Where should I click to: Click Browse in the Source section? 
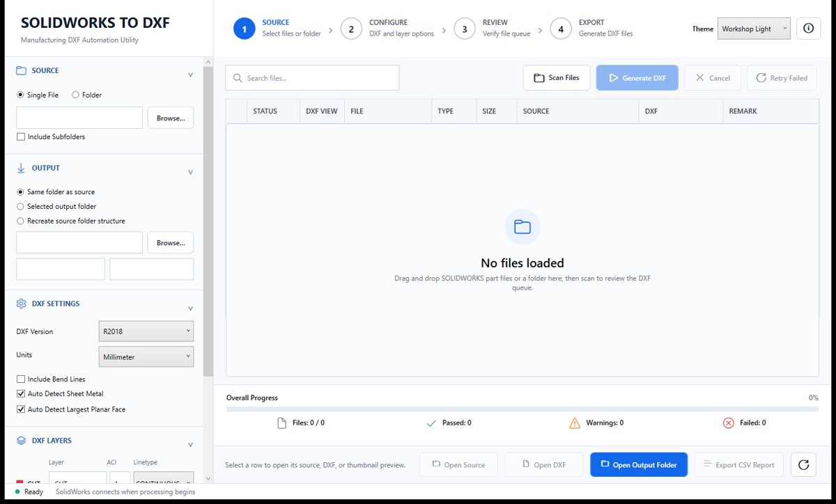coord(171,118)
